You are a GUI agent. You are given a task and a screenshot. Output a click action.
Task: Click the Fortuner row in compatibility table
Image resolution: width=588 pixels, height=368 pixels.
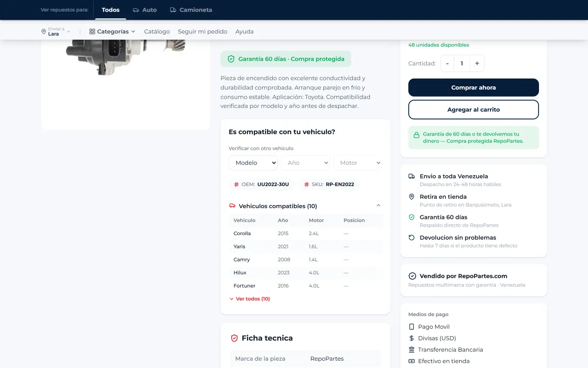tap(305, 286)
